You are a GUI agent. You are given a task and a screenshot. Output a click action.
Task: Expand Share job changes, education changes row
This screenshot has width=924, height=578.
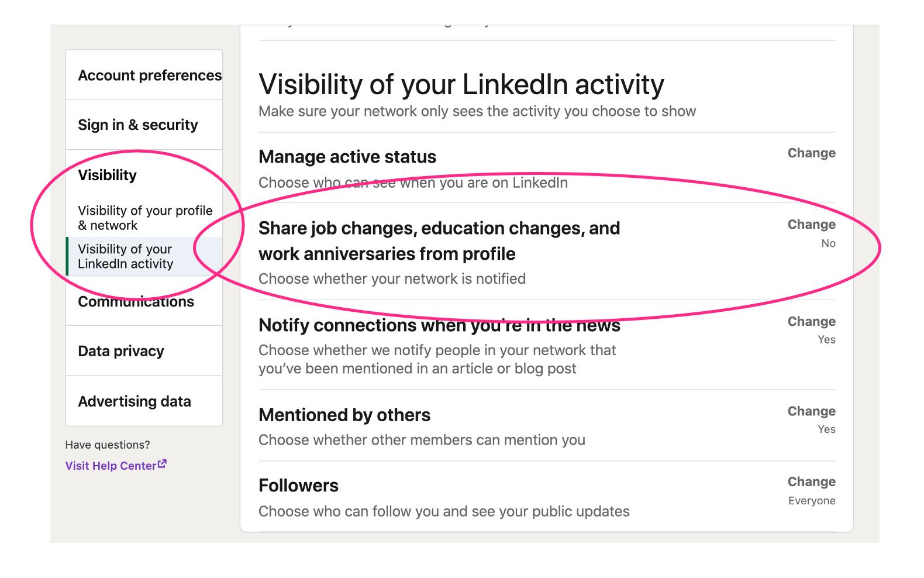(547, 252)
